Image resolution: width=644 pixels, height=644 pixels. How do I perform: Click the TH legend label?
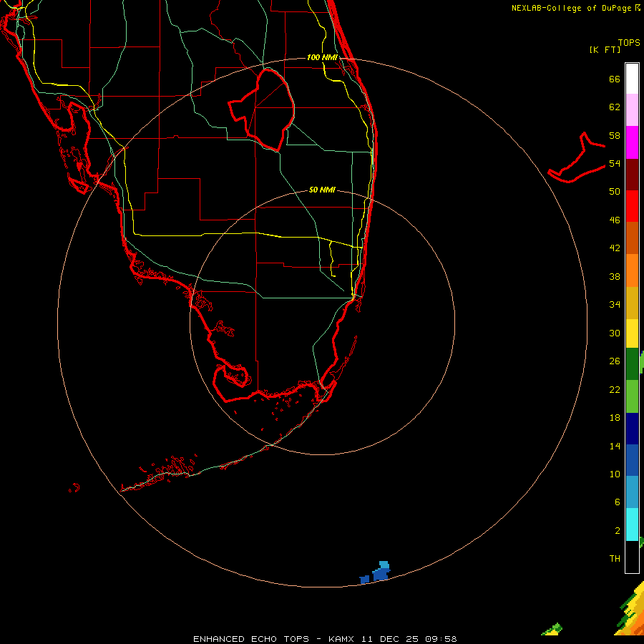615,559
